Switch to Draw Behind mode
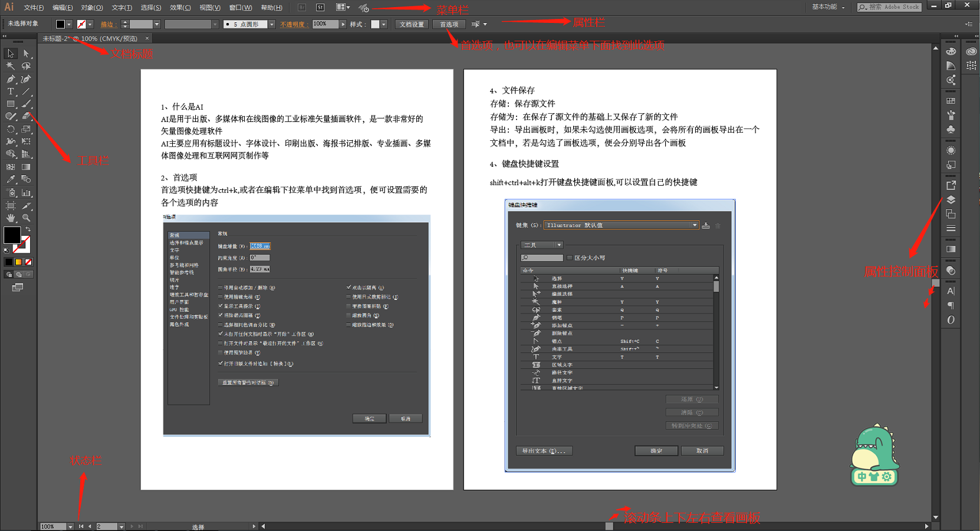This screenshot has width=980, height=531. click(19, 275)
